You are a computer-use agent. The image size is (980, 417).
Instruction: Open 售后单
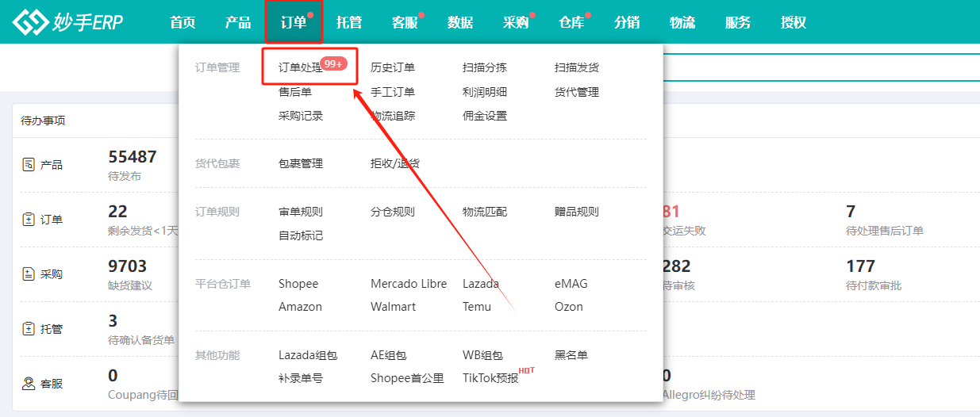(295, 92)
